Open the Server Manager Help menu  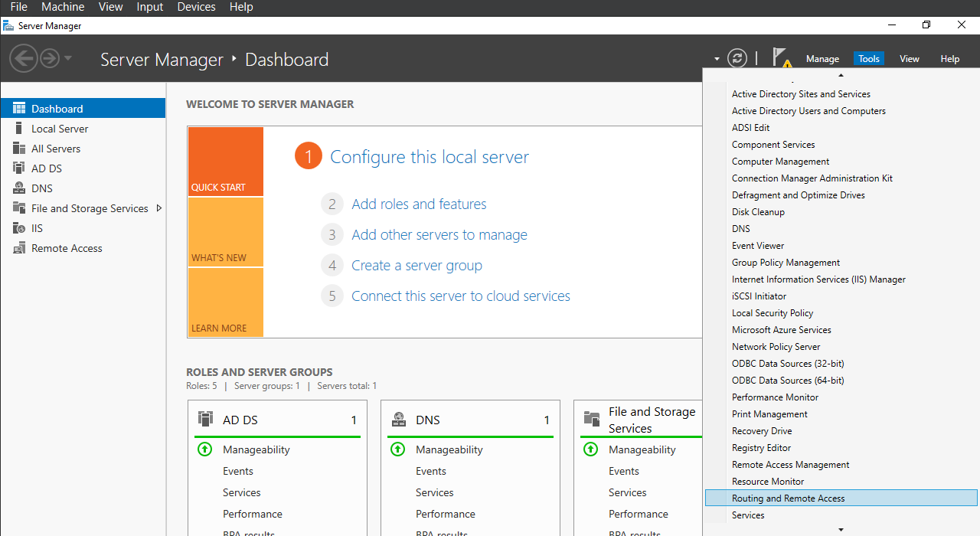pyautogui.click(x=950, y=59)
